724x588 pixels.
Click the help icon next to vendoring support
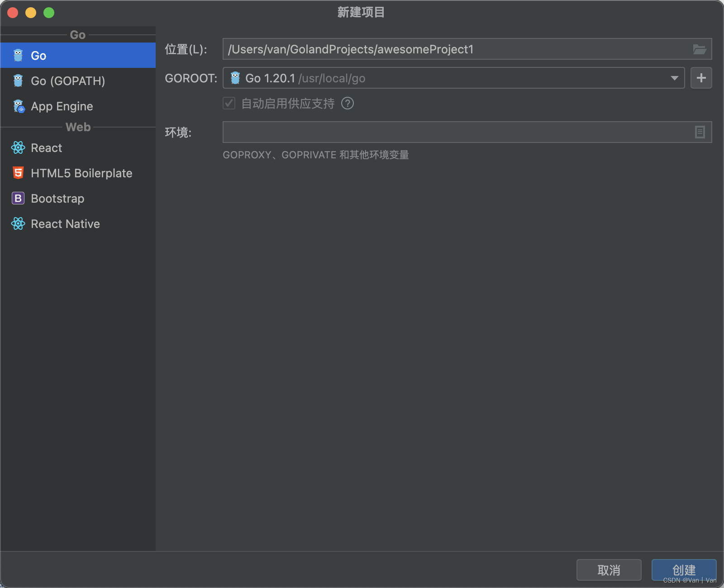tap(348, 104)
